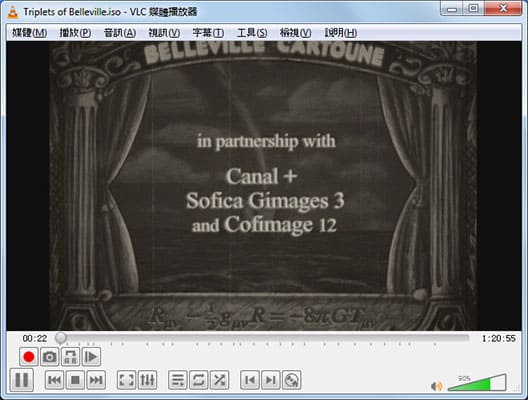Skip to previous media item

pos(54,380)
